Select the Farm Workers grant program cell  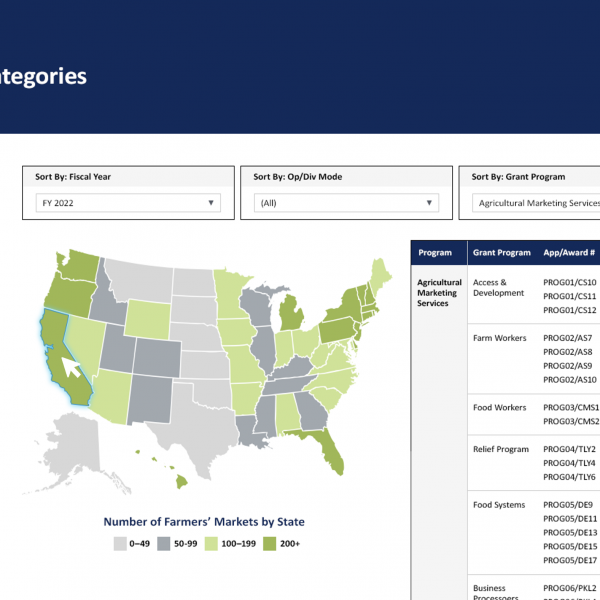tap(499, 338)
